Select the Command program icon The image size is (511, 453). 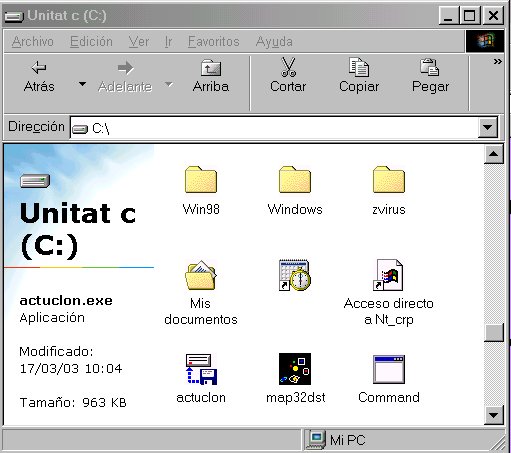[x=389, y=369]
